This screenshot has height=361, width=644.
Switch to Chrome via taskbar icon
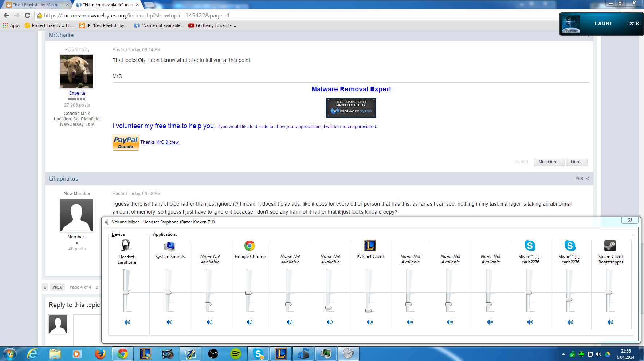pyautogui.click(x=123, y=354)
